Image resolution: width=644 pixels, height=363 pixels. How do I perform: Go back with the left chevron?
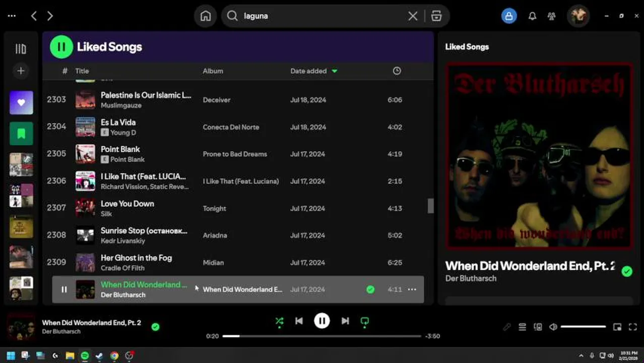[x=34, y=16]
